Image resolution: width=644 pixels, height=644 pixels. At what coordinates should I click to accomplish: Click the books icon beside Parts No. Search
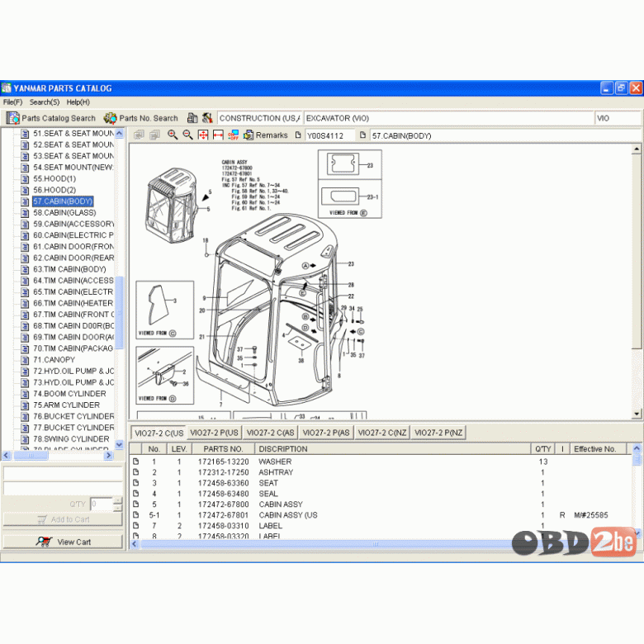point(192,118)
